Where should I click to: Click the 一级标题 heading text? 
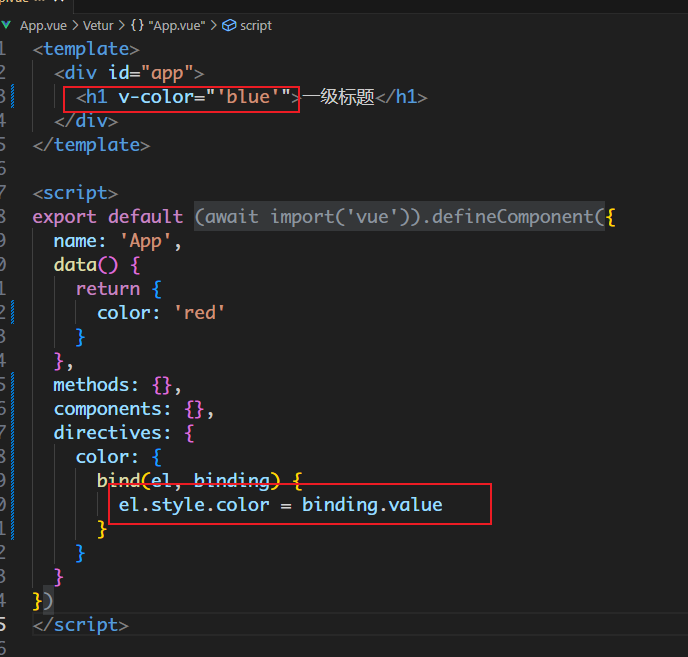point(338,97)
